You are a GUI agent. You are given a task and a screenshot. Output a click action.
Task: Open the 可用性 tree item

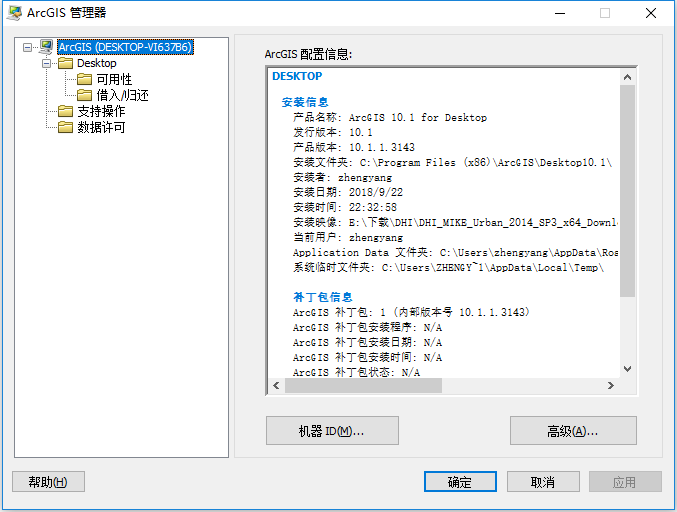[x=114, y=79]
